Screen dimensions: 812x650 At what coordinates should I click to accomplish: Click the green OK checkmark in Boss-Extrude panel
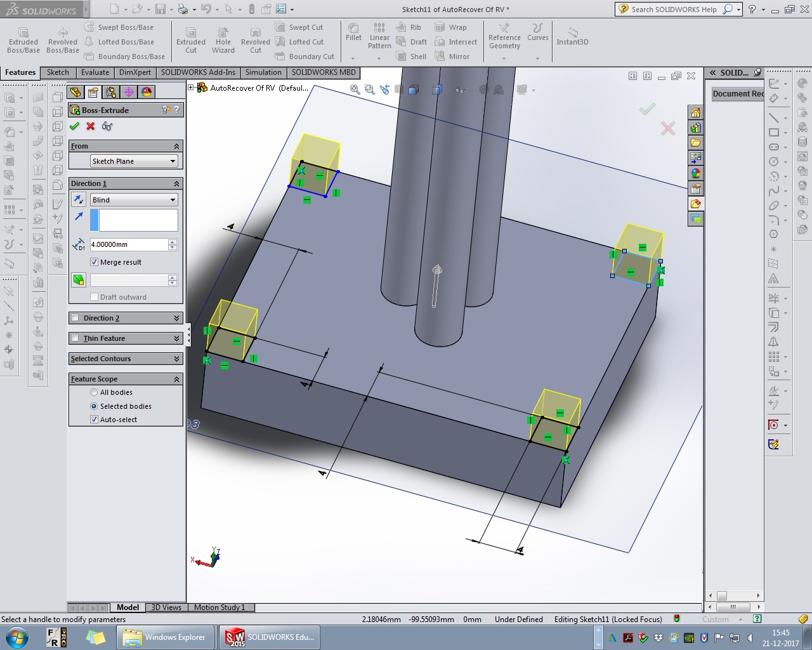(74, 126)
